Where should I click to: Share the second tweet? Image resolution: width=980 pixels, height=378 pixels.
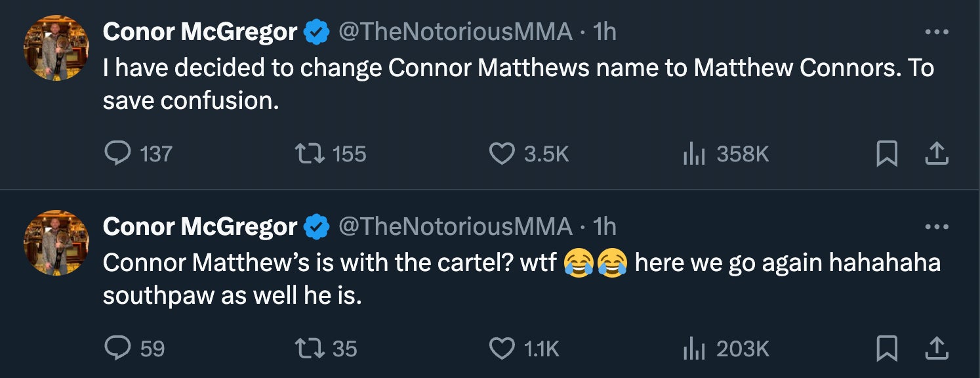click(936, 348)
